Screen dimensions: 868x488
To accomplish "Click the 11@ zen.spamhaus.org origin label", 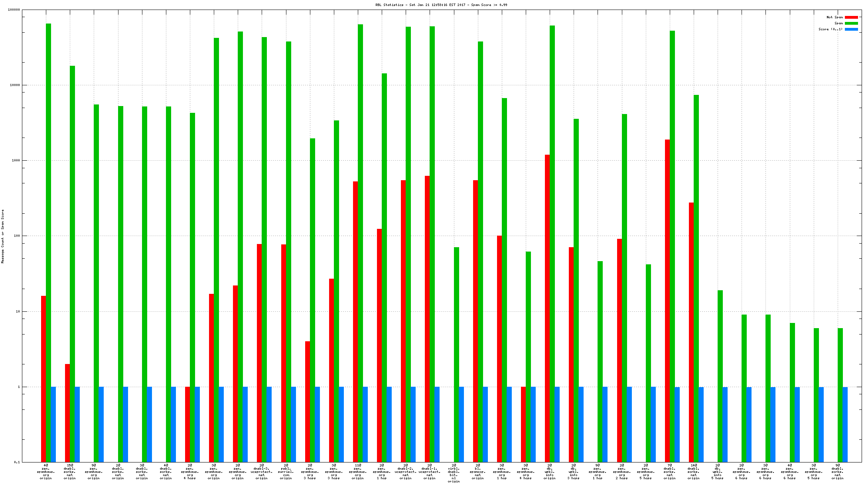I will coord(358,472).
